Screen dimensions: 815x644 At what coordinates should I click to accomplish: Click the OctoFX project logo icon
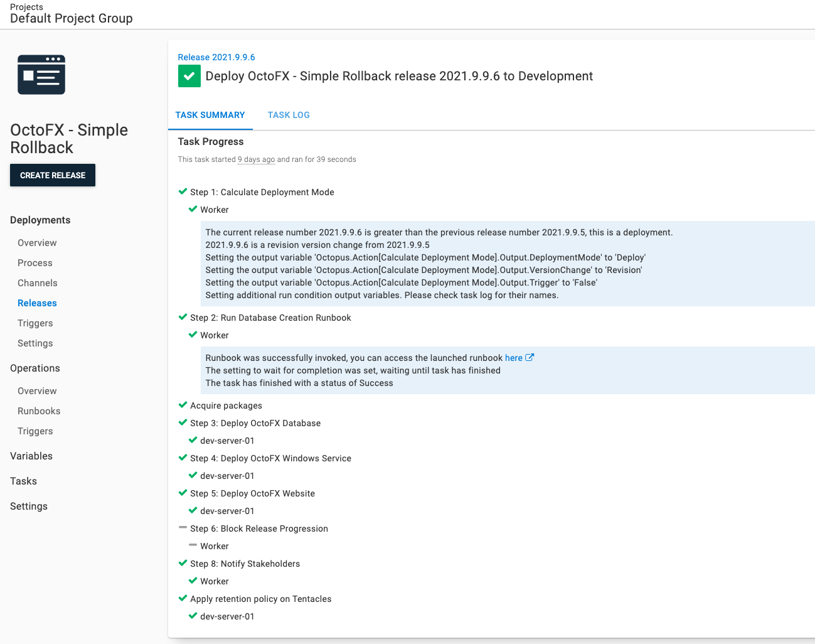tap(41, 74)
